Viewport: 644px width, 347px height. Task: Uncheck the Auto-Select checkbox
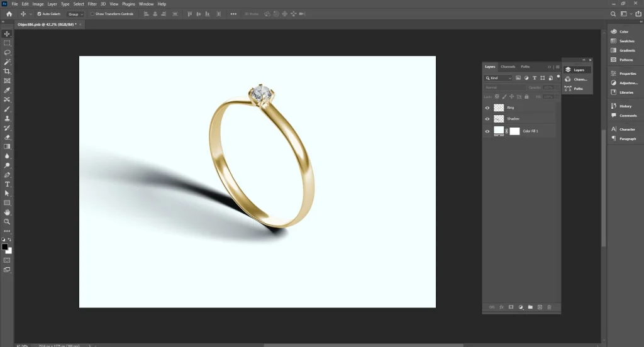(x=40, y=14)
